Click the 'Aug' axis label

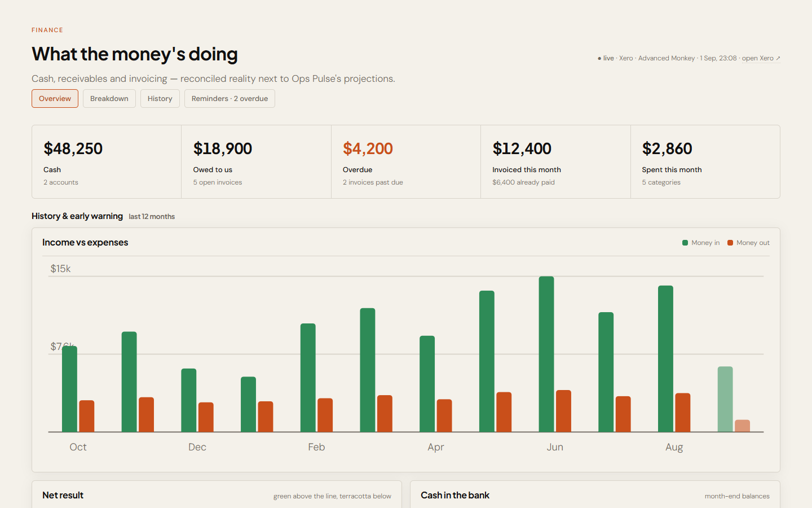pyautogui.click(x=674, y=447)
